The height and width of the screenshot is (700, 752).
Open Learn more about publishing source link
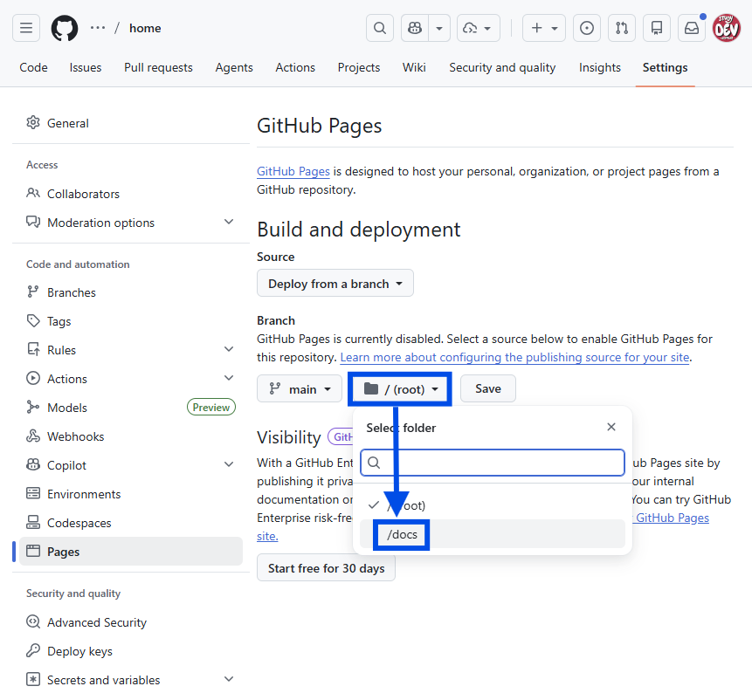pos(514,358)
